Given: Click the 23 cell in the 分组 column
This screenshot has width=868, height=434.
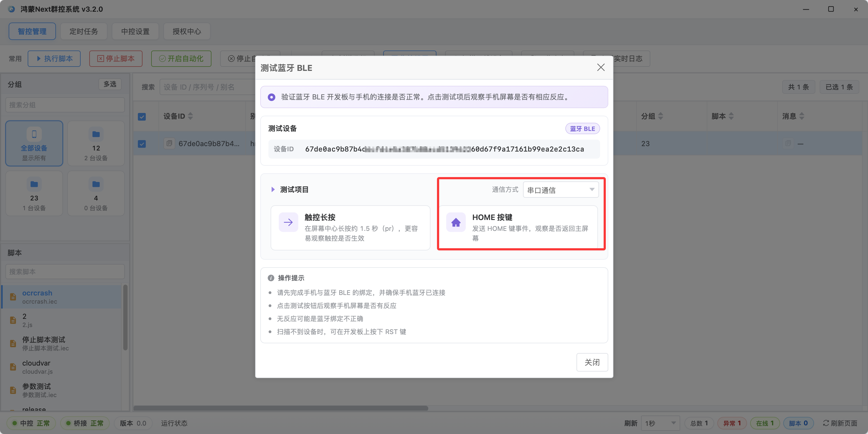Looking at the screenshot, I should coord(645,144).
